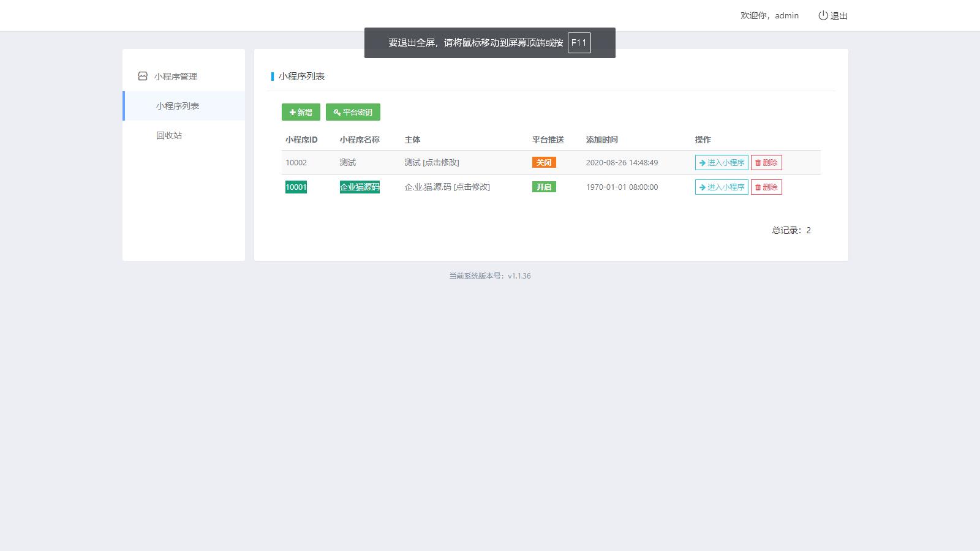Collapse the 小程序管理 sidebar section
Viewport: 980px width, 551px height.
(176, 77)
